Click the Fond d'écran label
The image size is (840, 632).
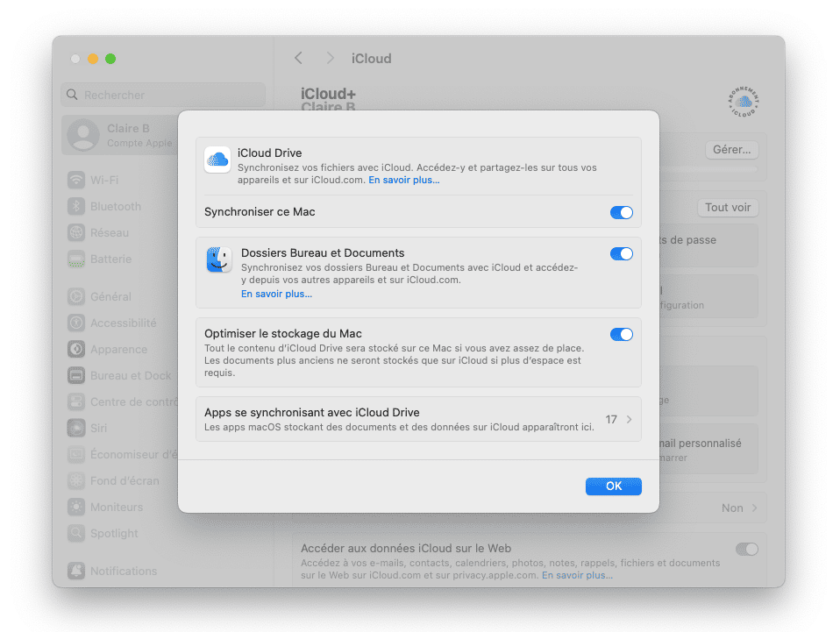pyautogui.click(x=125, y=480)
